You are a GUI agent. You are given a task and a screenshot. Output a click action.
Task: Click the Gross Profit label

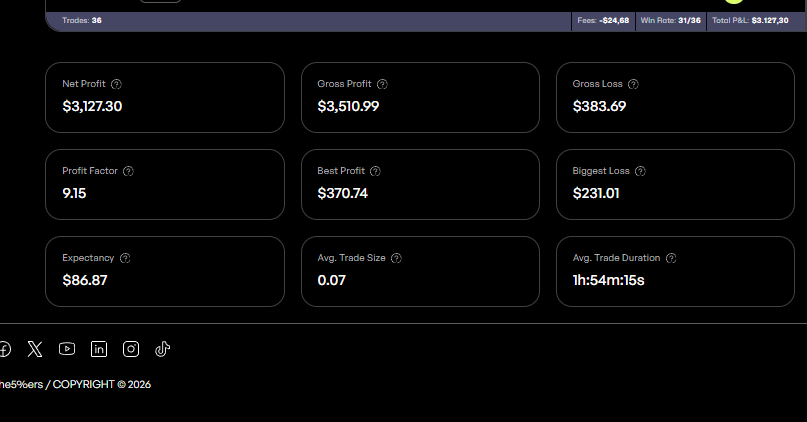[344, 84]
